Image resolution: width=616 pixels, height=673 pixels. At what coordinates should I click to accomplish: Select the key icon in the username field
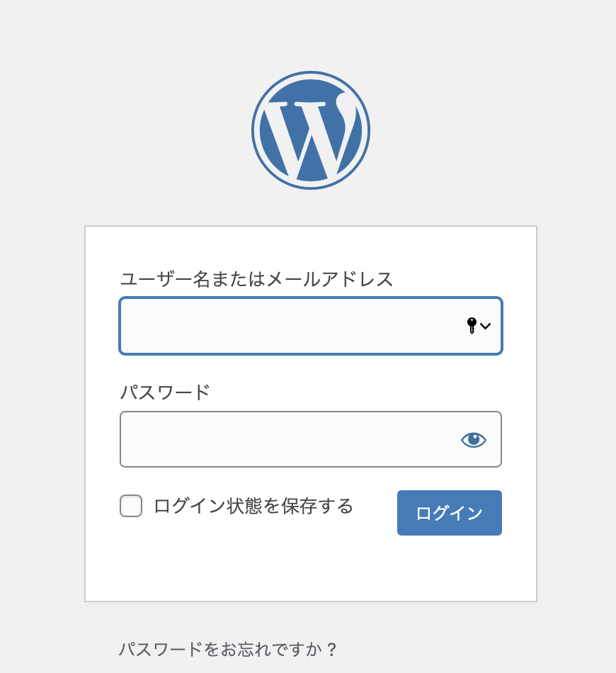[472, 326]
